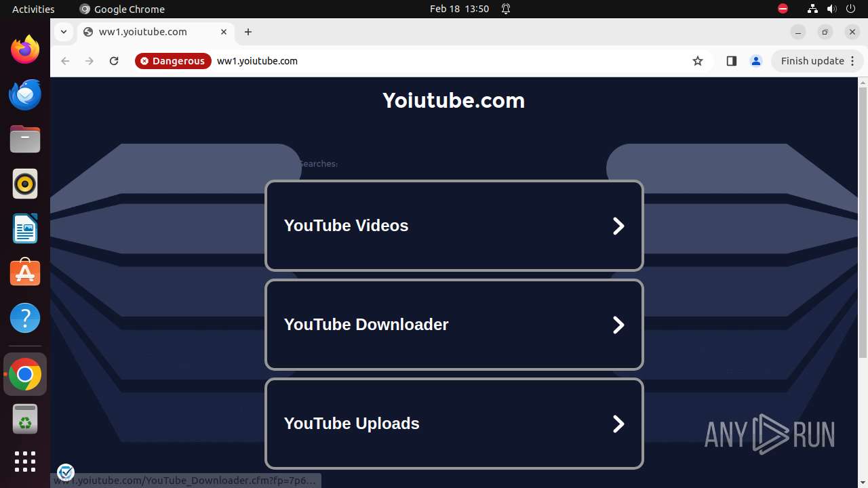Close the ww1.yoiutube.com tab
This screenshot has width=868, height=488.
pos(224,32)
